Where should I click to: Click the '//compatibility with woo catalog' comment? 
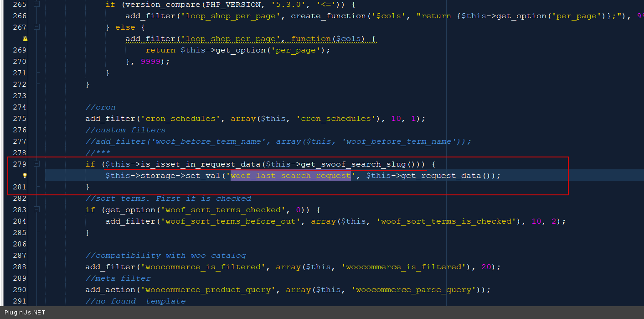[x=165, y=256]
